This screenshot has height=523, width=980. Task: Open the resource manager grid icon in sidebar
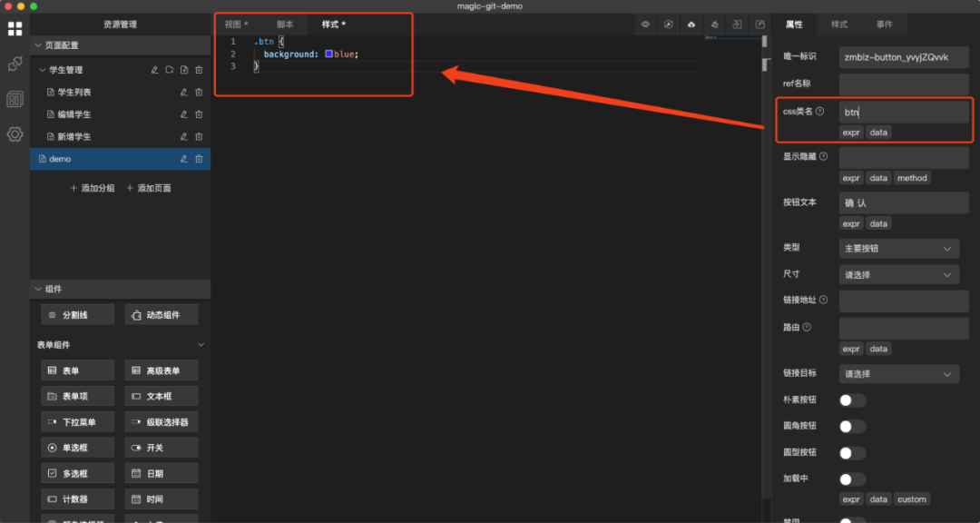15,29
